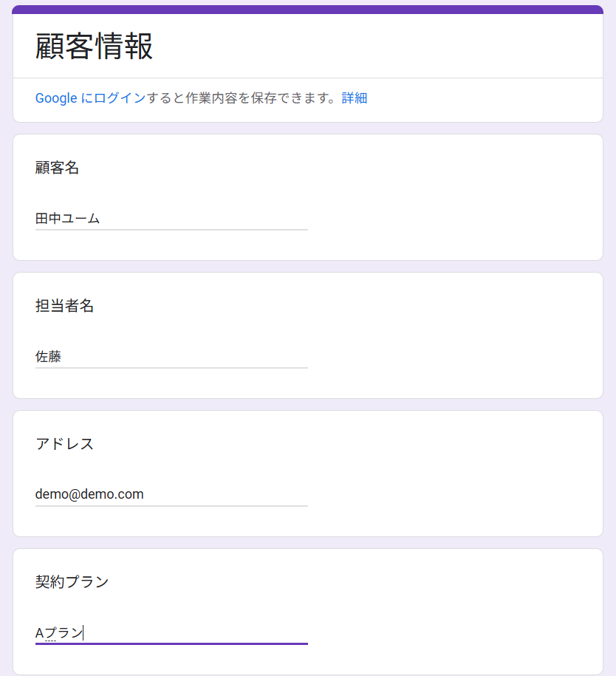Click blank area right of 顧客名 field
This screenshot has width=616, height=676.
pyautogui.click(x=454, y=219)
